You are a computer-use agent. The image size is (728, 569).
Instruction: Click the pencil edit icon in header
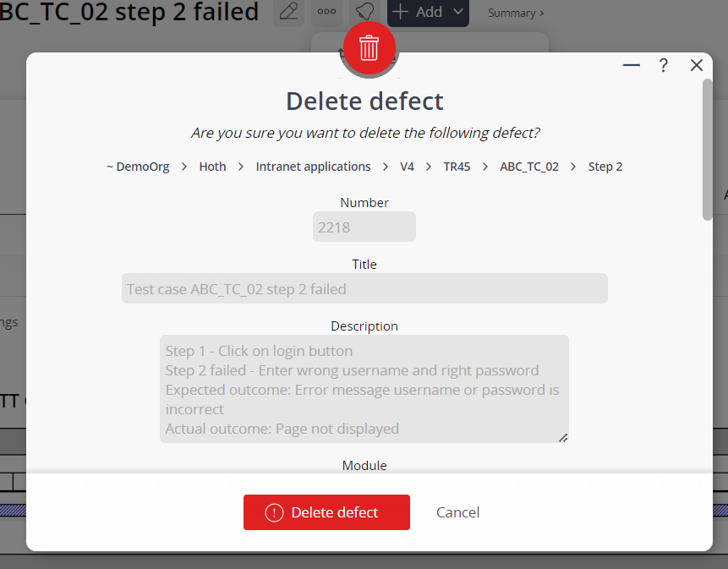288,12
